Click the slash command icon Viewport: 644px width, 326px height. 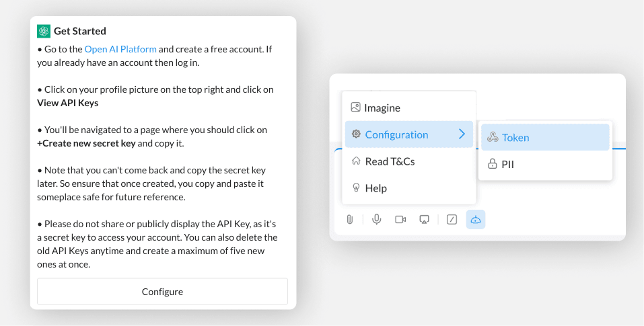pyautogui.click(x=452, y=219)
